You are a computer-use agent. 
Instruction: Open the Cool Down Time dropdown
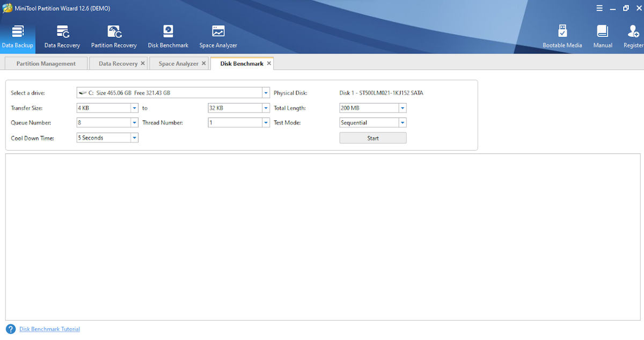pos(135,137)
